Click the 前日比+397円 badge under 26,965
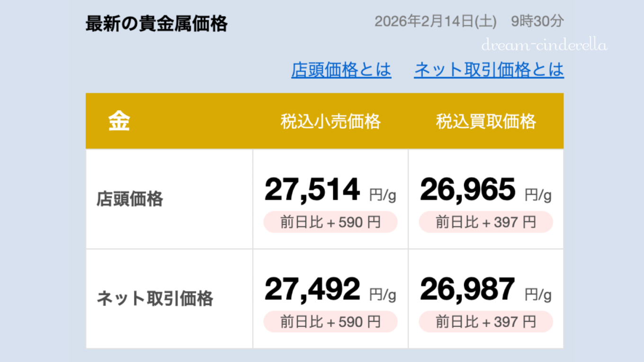 click(486, 221)
